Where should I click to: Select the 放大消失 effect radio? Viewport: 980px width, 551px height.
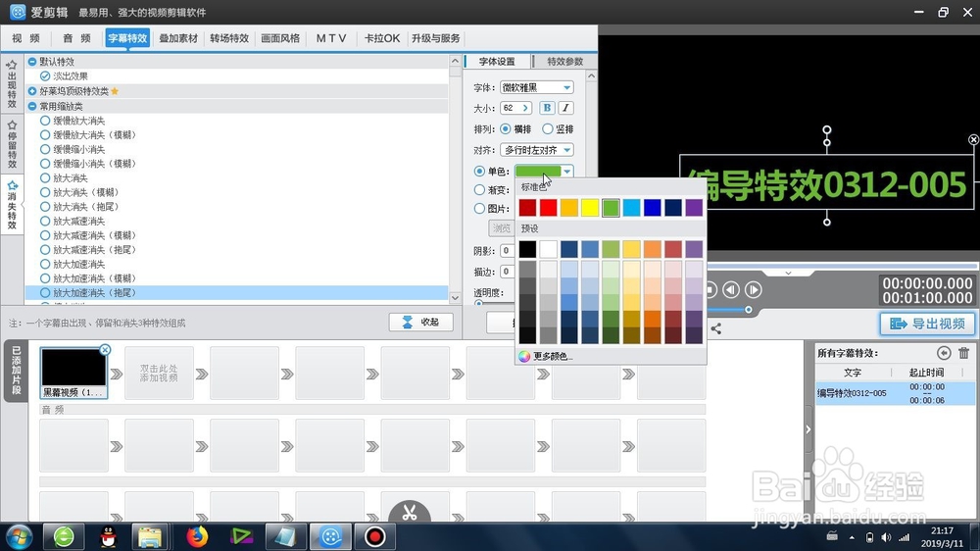pyautogui.click(x=45, y=177)
